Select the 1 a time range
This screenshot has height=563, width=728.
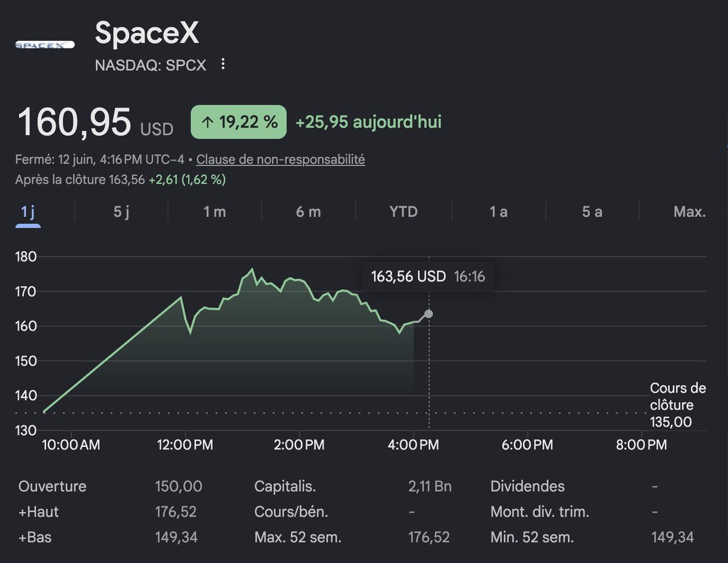coord(498,212)
